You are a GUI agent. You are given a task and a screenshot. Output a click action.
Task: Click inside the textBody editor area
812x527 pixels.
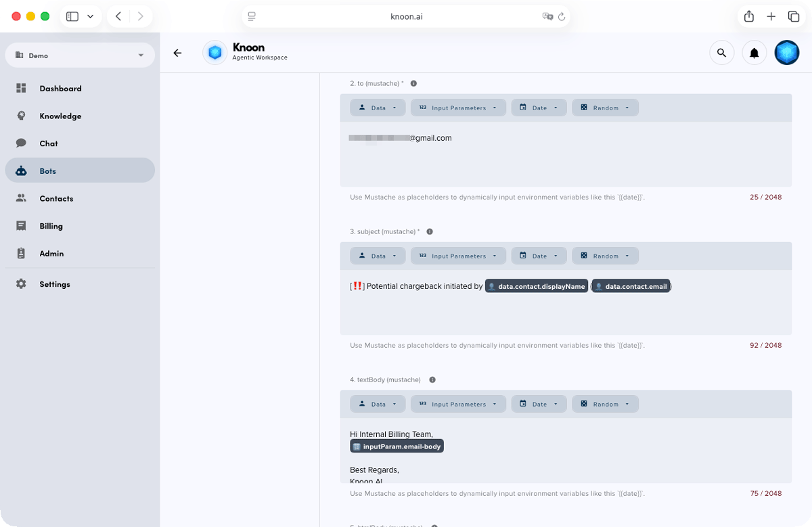pyautogui.click(x=565, y=453)
